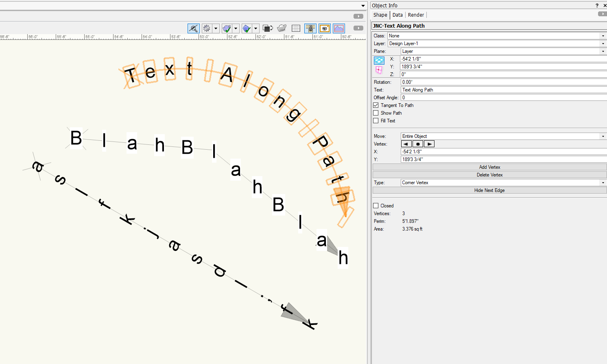Viewport: 607px width, 364px height.
Task: Click the teapot with green checkmark icon
Action: tap(227, 28)
